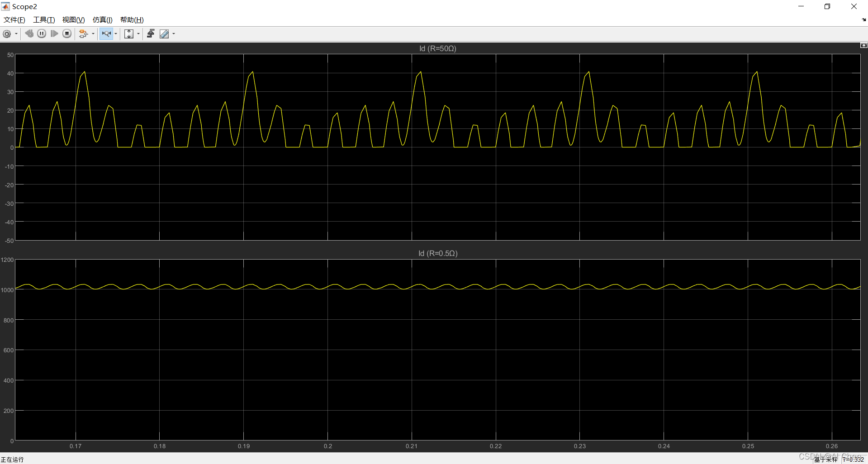This screenshot has height=464, width=868.
Task: Open the 工具(T) menu
Action: 44,19
